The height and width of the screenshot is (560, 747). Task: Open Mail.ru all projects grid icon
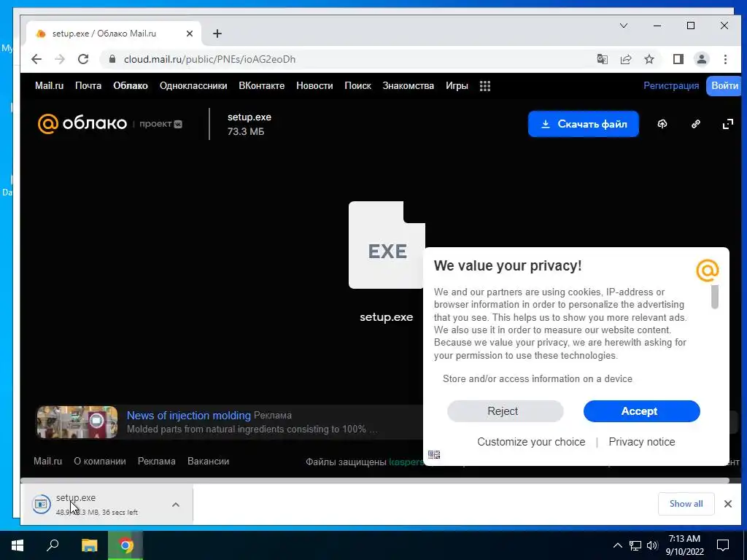point(485,86)
